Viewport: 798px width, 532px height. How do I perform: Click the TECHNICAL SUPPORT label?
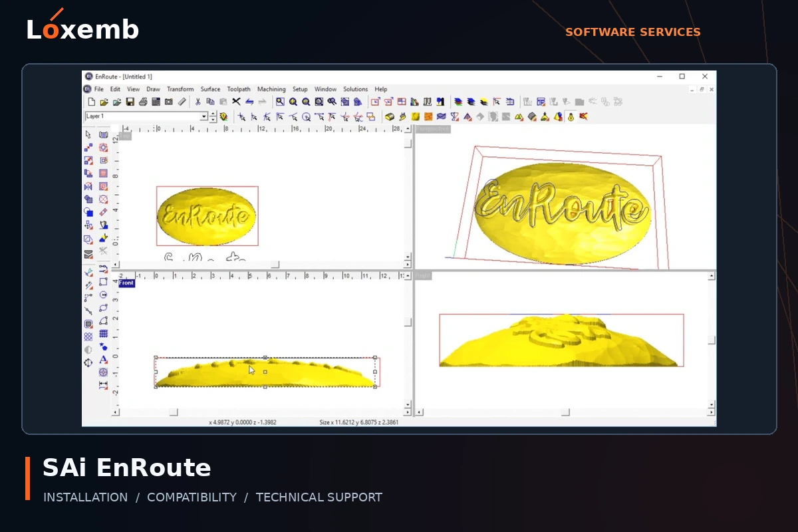(319, 497)
